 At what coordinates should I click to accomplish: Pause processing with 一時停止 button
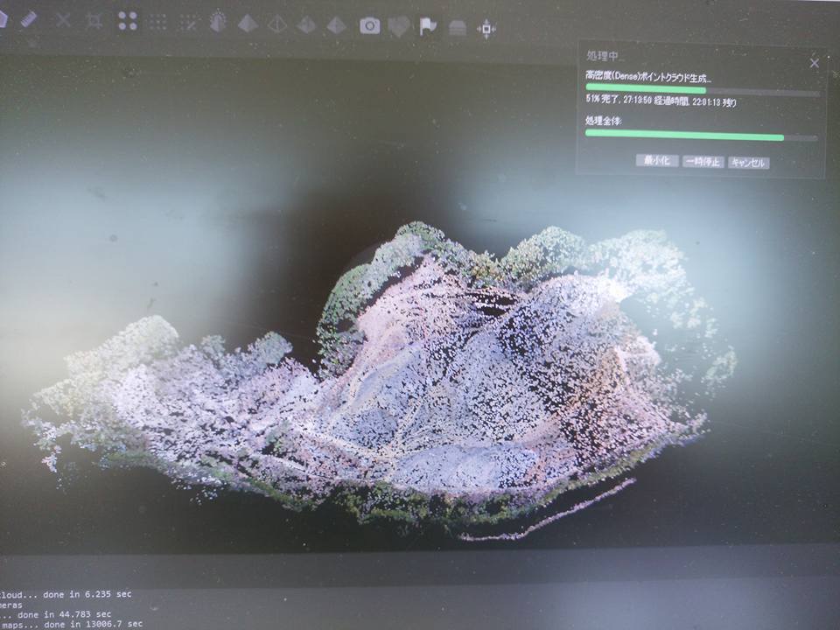coord(703,162)
